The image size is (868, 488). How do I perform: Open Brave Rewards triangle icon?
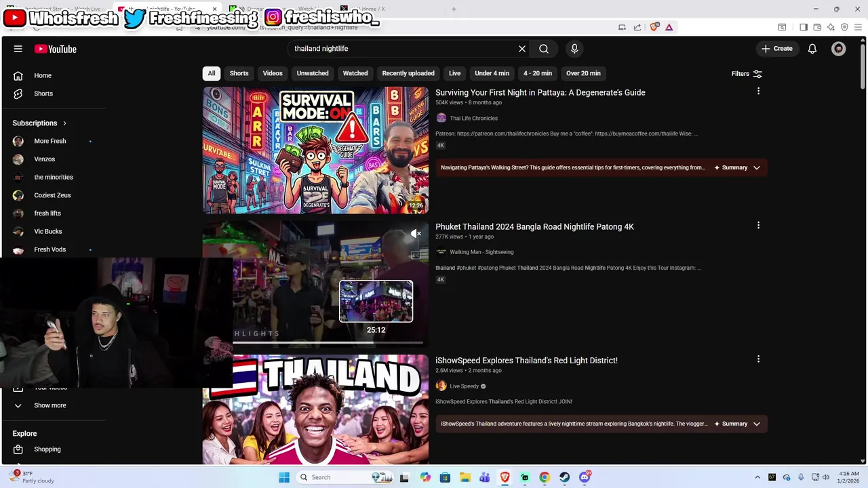pyautogui.click(x=669, y=27)
